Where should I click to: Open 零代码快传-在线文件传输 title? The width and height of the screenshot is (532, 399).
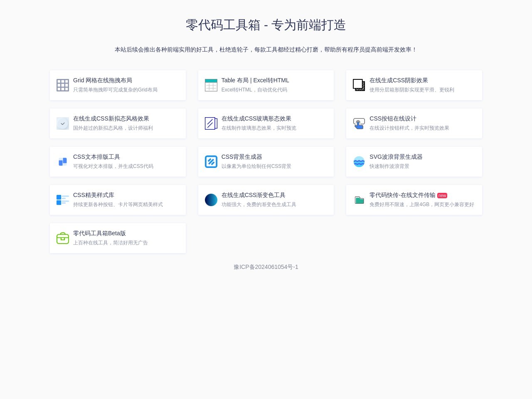(x=402, y=195)
